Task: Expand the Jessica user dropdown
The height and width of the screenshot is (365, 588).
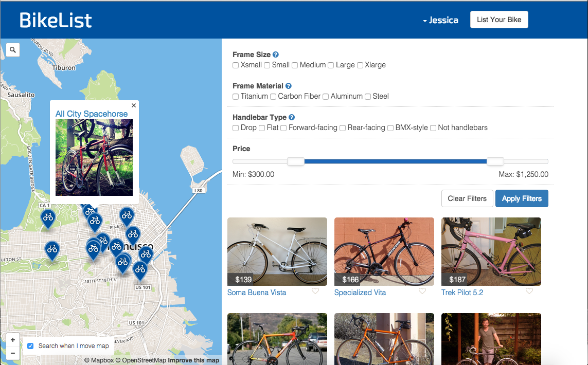Action: point(441,20)
